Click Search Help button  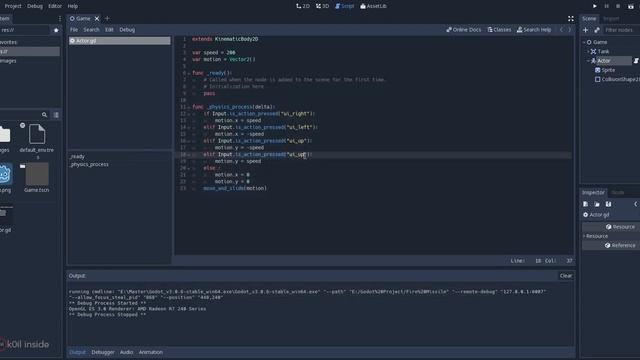click(534, 30)
